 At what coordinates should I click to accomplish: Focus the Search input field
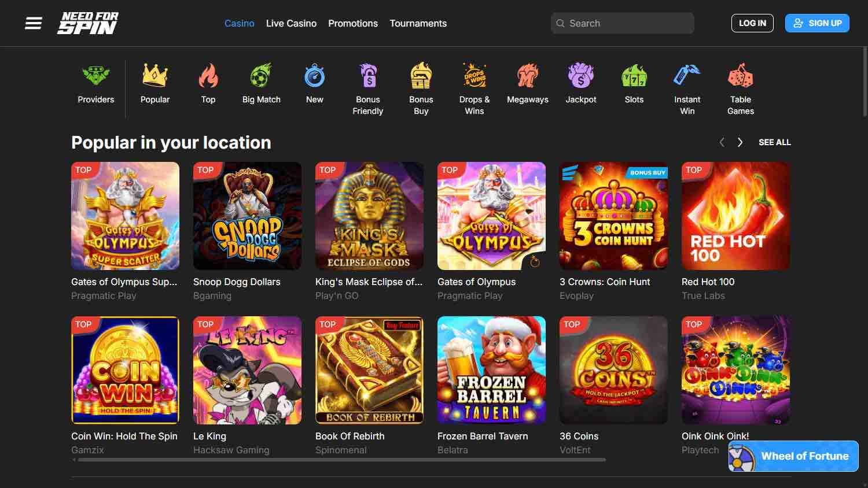[623, 23]
